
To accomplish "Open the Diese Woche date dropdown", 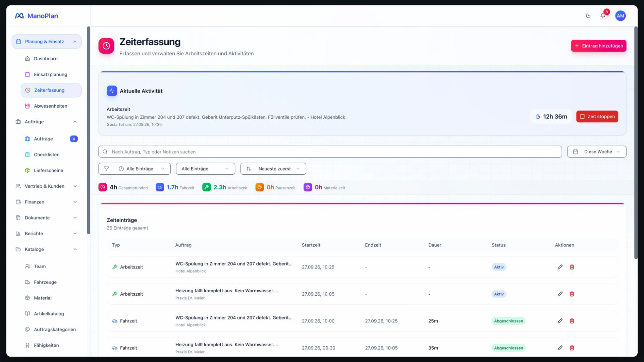I will click(596, 152).
